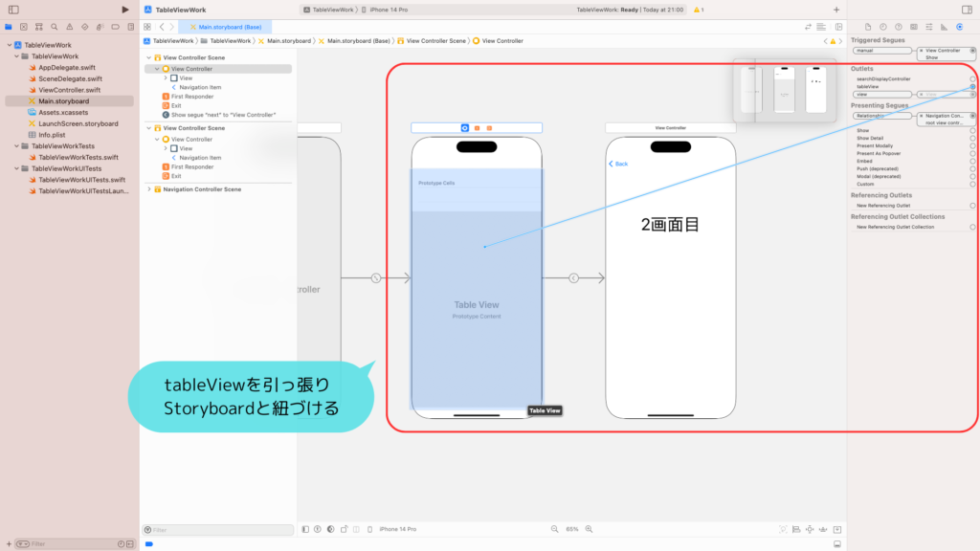Select the Show segue "next" outline item
This screenshot has height=551, width=980.
pos(219,115)
